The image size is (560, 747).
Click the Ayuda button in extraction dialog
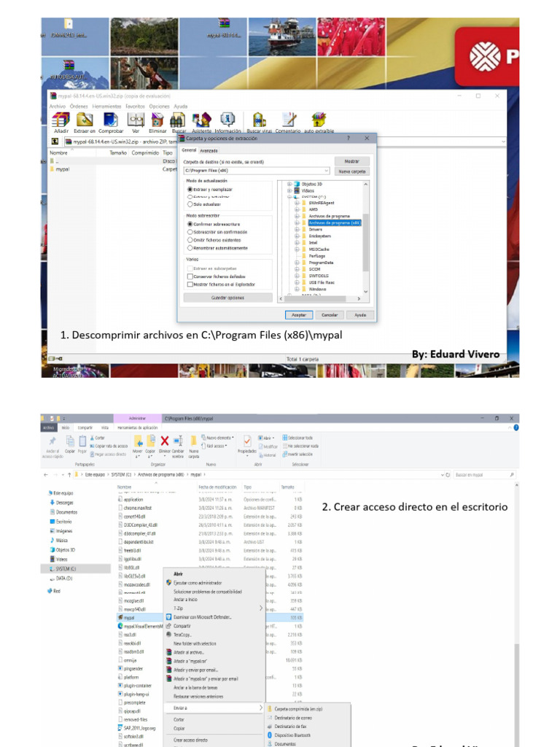click(360, 315)
